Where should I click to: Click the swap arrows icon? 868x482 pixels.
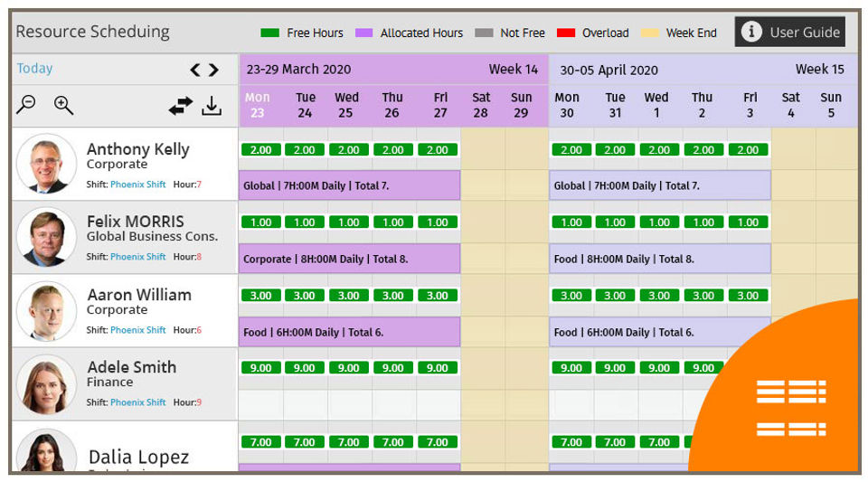181,106
